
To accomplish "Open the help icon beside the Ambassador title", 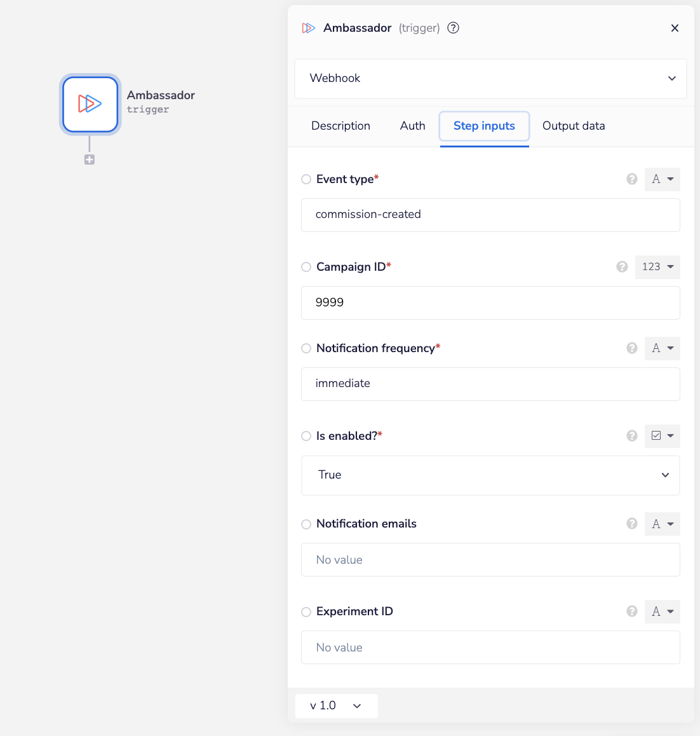I will [453, 28].
